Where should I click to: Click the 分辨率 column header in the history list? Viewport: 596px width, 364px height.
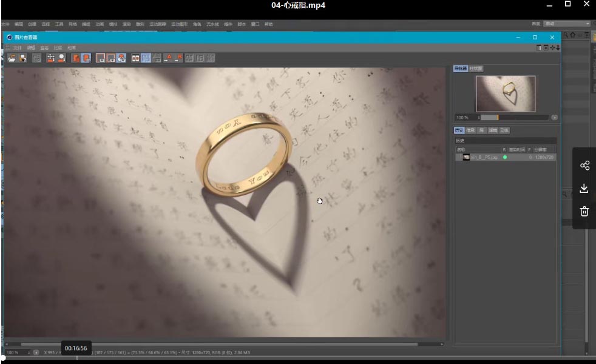coord(544,150)
